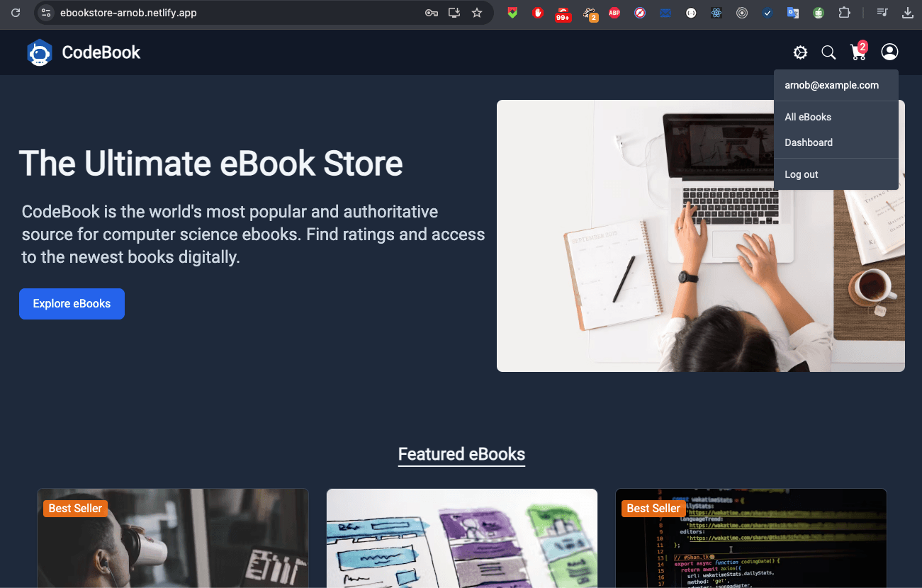Open saved passwords key icon

click(x=431, y=13)
